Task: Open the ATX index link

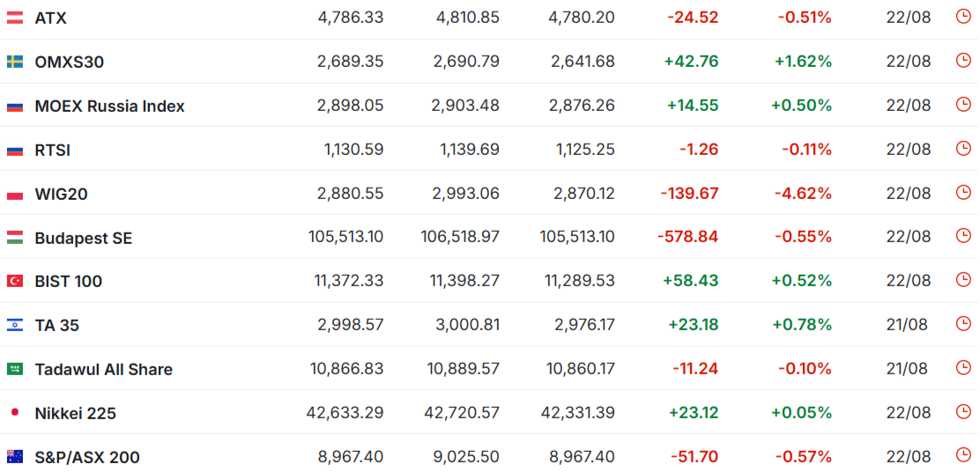Action: tap(50, 18)
